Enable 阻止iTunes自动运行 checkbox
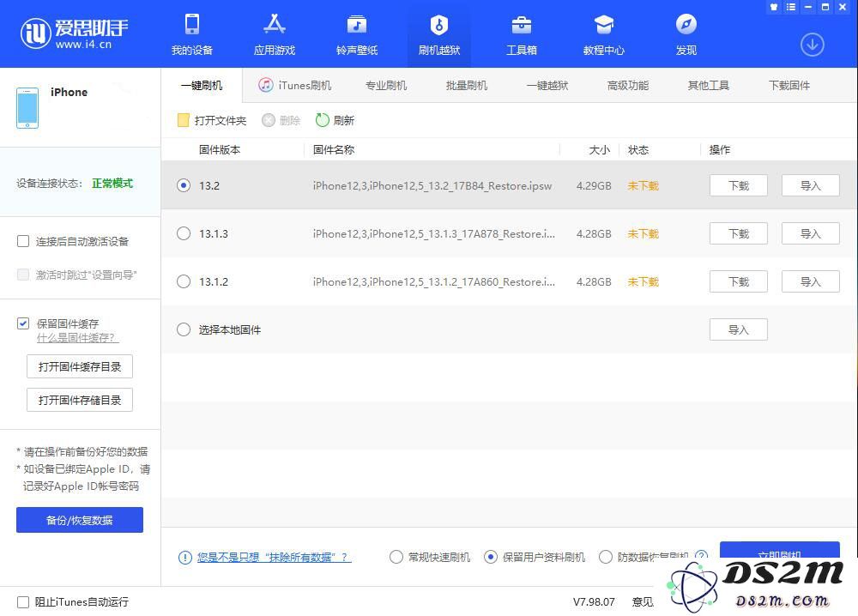This screenshot has width=858, height=616. (23, 602)
